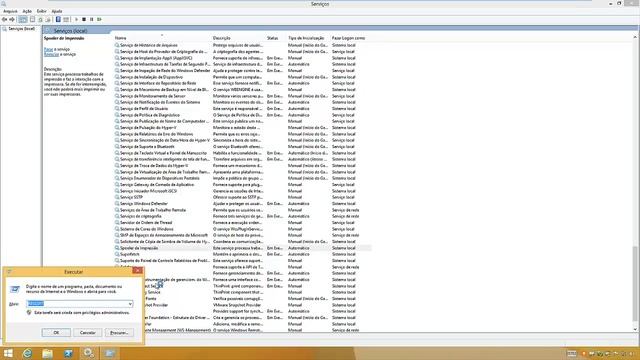Open the Ação menu
The height and width of the screenshot is (360, 640).
tap(27, 11)
